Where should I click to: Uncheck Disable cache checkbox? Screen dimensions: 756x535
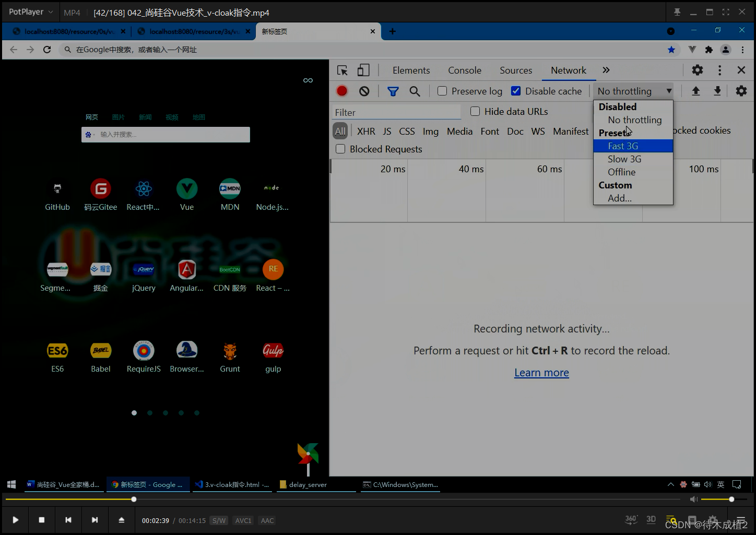[x=516, y=91]
